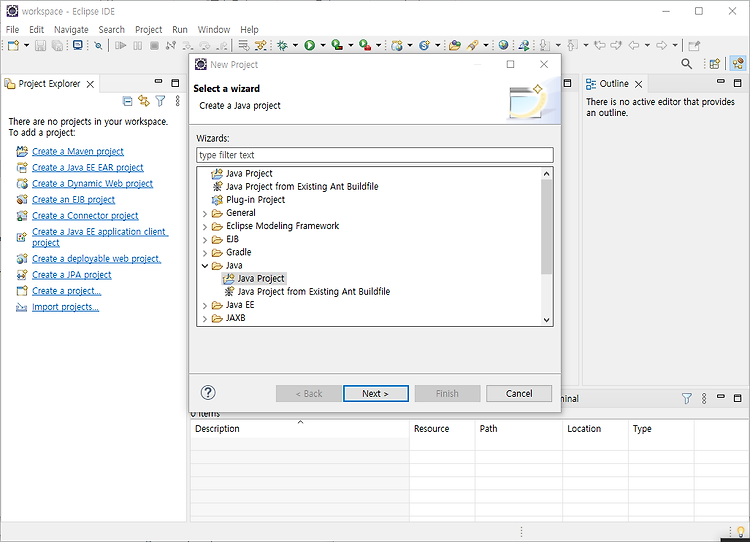
Task: Click the main toolbar Search magnifier icon
Action: [x=686, y=64]
